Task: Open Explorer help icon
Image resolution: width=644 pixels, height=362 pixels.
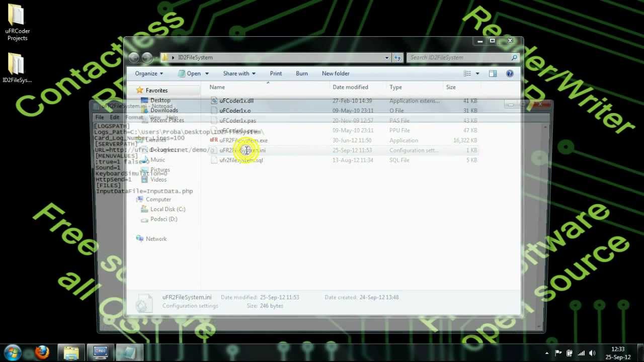Action: (510, 73)
